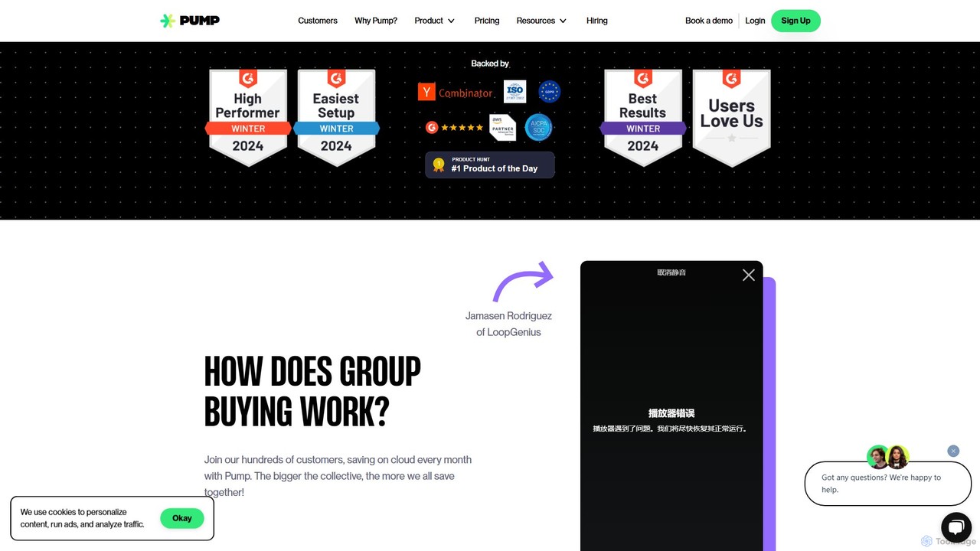
Task: Open the G2 Easiest Setup Winter 2024 badge
Action: click(x=336, y=118)
